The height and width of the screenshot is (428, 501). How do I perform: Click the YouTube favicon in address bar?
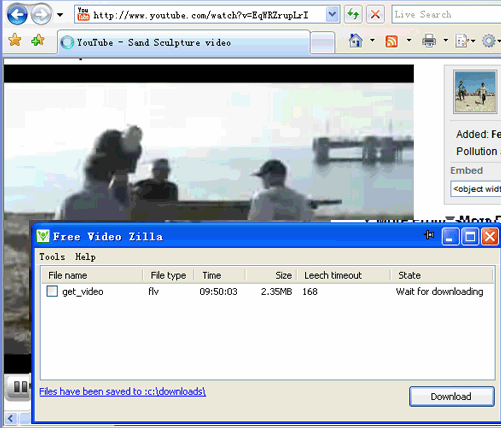click(x=83, y=14)
